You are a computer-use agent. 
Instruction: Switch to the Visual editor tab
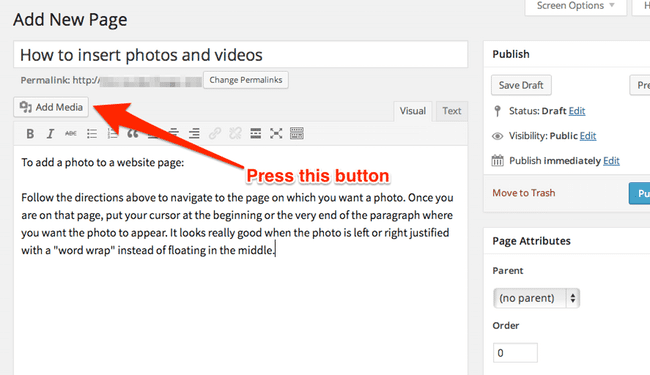(412, 111)
